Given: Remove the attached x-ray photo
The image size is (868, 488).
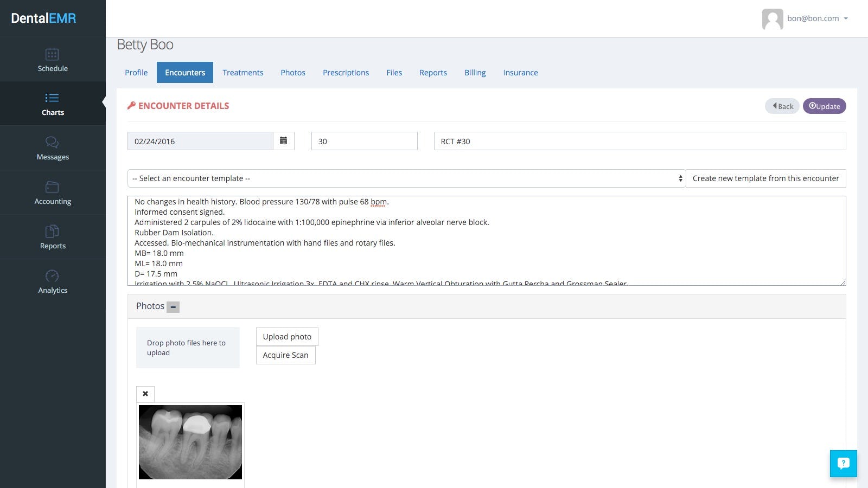Looking at the screenshot, I should pyautogui.click(x=145, y=394).
